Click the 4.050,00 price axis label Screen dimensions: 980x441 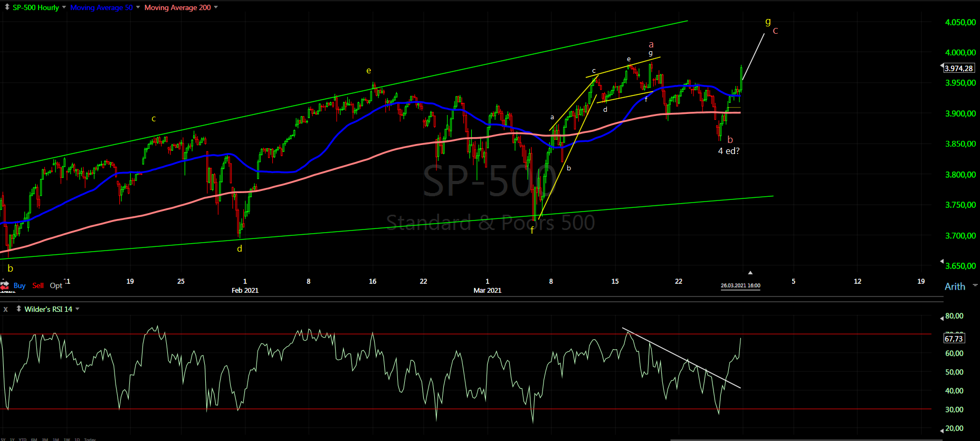coord(960,22)
